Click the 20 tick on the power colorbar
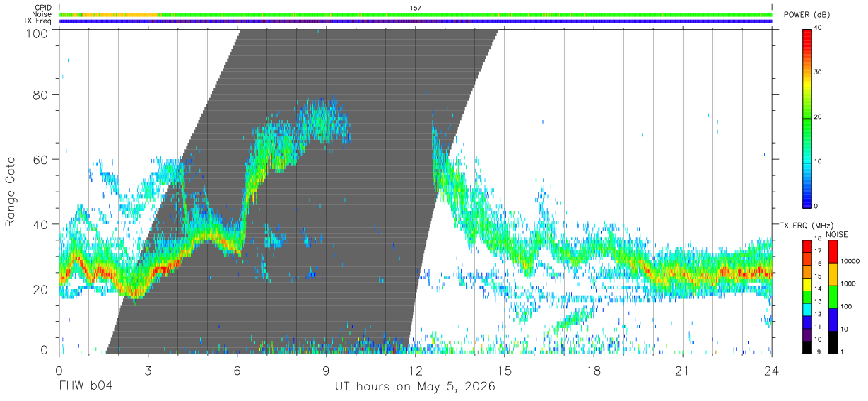868x401 pixels. [818, 117]
